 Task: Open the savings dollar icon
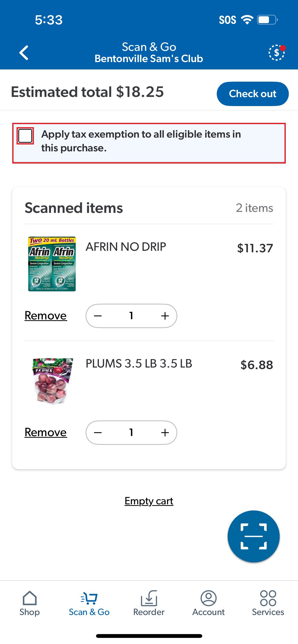[x=277, y=53]
